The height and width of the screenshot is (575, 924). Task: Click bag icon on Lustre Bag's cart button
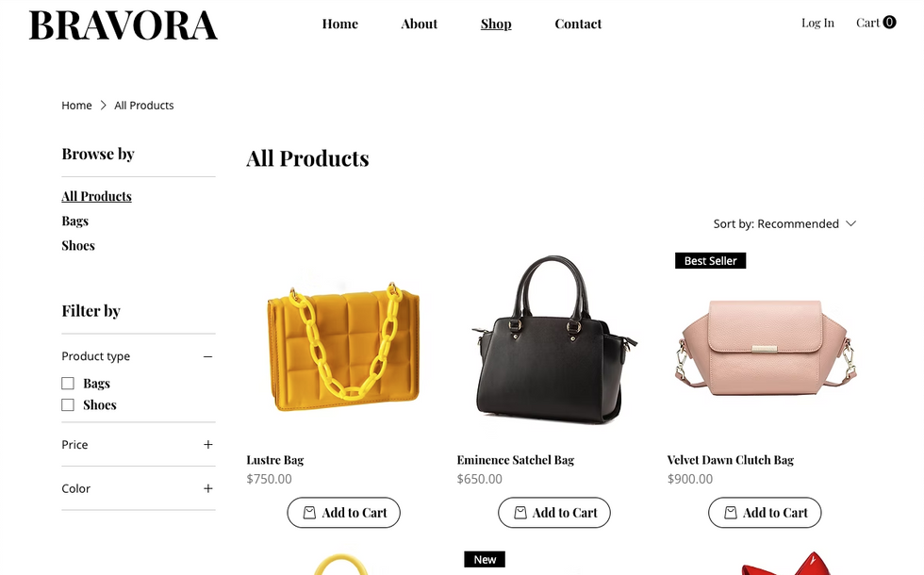click(x=309, y=513)
